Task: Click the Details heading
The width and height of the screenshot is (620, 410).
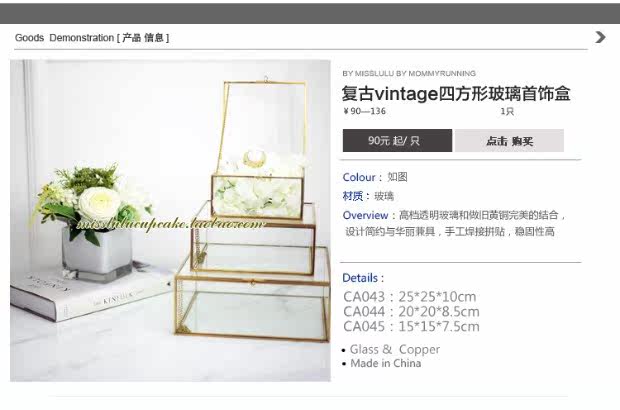Action: coord(363,278)
